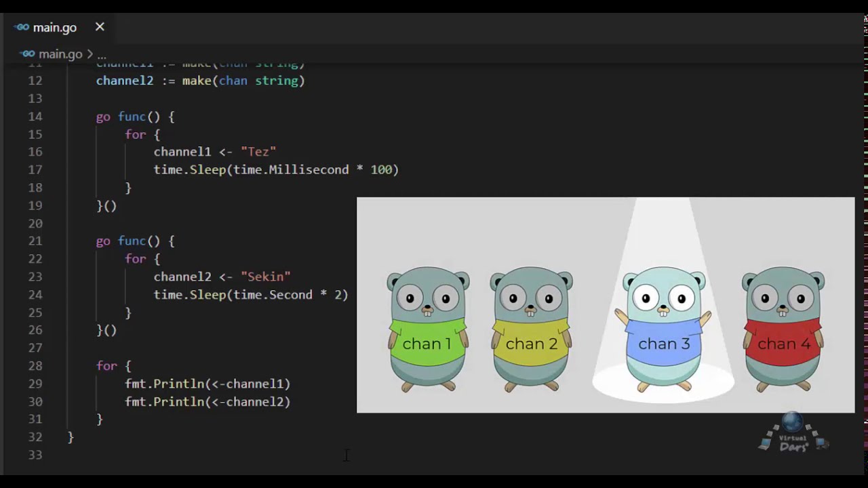Click the for { statement on line 28

click(113, 365)
